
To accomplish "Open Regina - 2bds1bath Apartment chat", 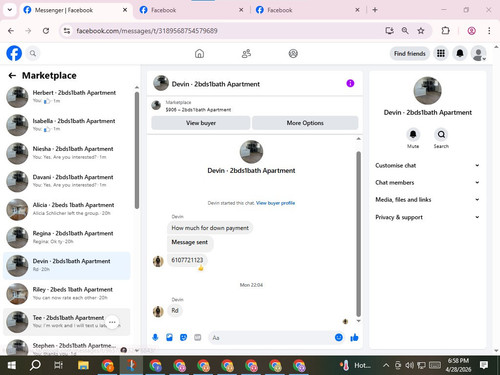I will (67, 237).
